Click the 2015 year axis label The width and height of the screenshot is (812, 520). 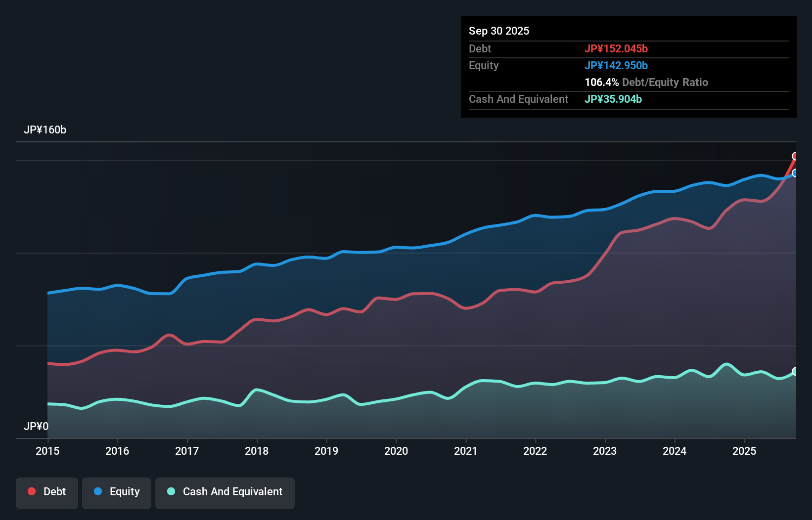pyautogui.click(x=47, y=451)
